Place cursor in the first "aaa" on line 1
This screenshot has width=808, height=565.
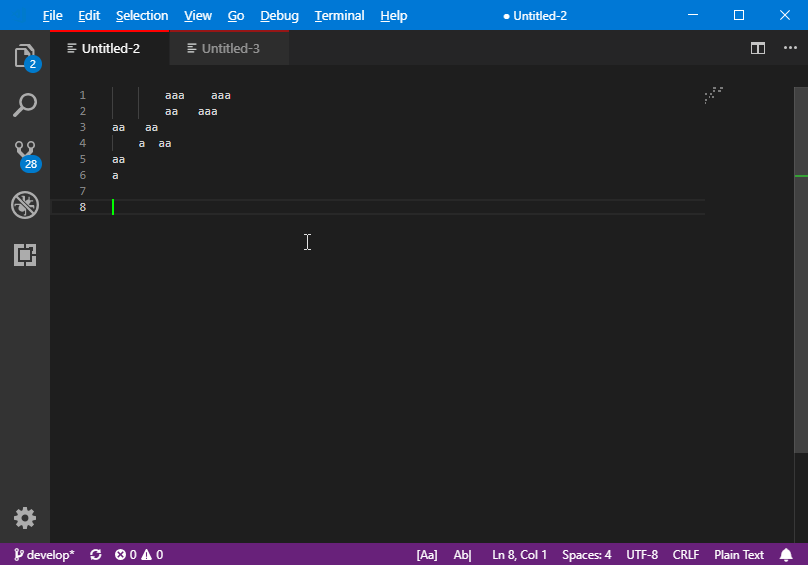pos(175,96)
